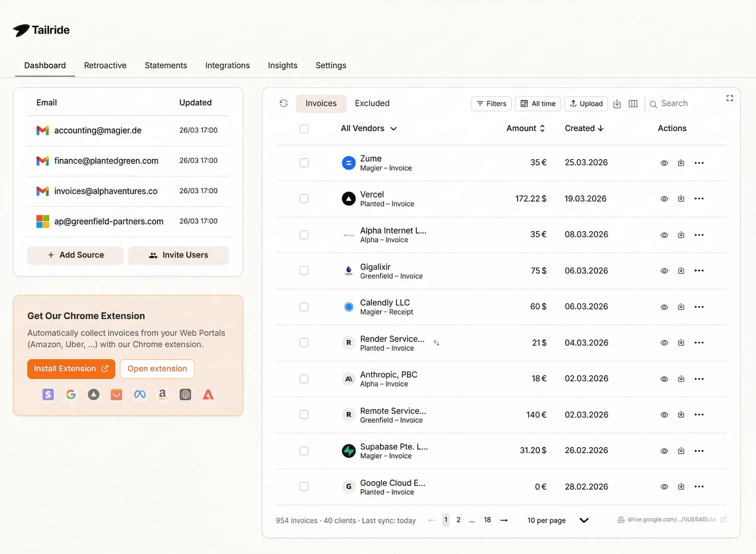Toggle the Created column sort order

(x=584, y=128)
